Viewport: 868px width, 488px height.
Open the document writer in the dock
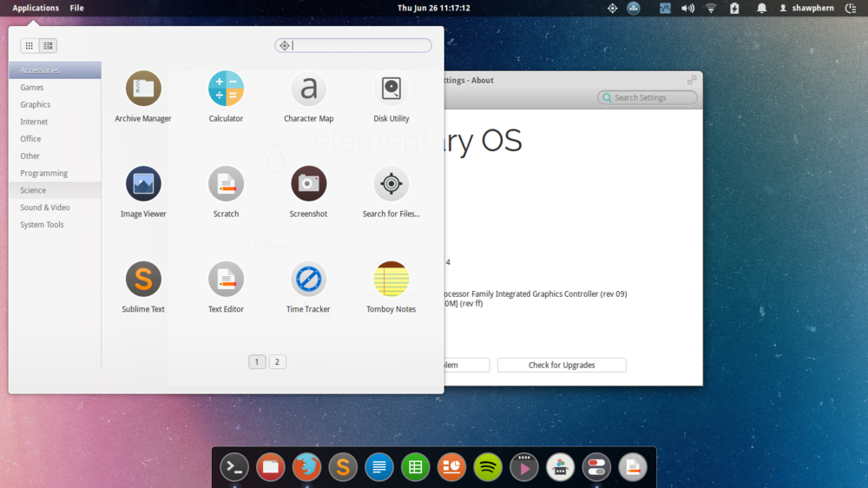coord(379,467)
